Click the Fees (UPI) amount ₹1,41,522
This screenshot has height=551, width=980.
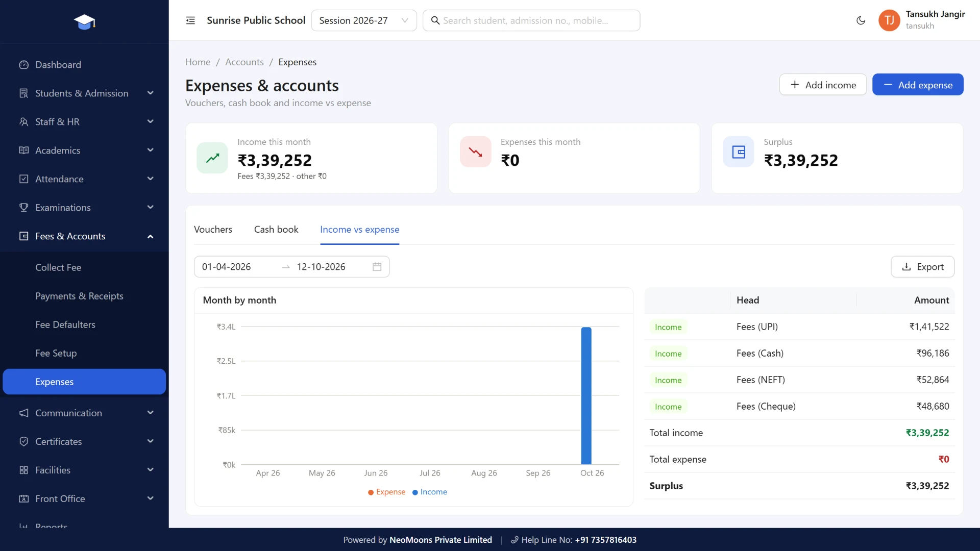tap(929, 327)
